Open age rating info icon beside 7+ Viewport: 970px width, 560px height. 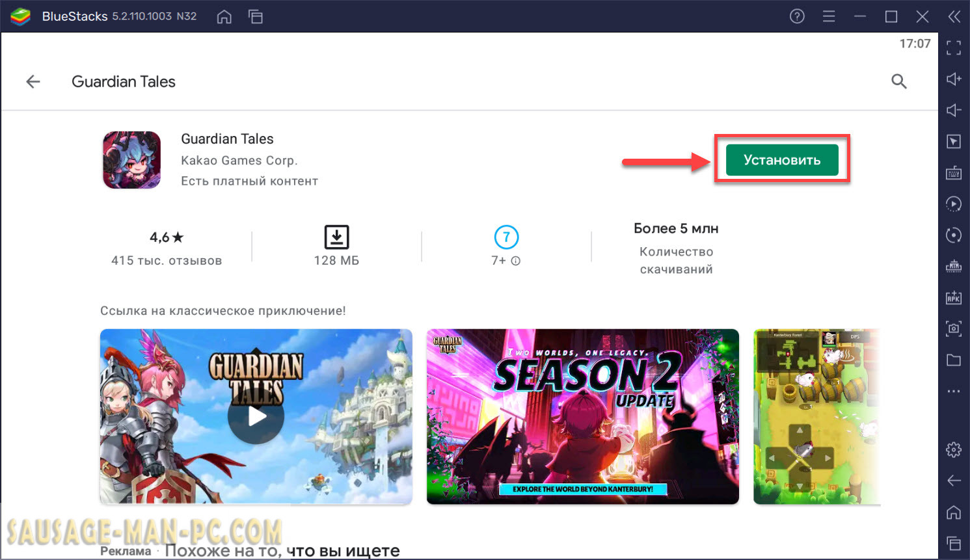point(516,261)
